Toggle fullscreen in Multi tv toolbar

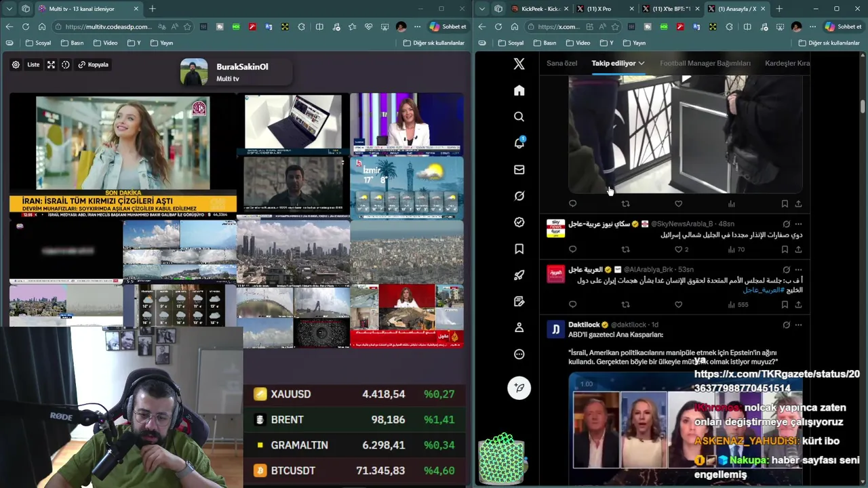click(51, 64)
